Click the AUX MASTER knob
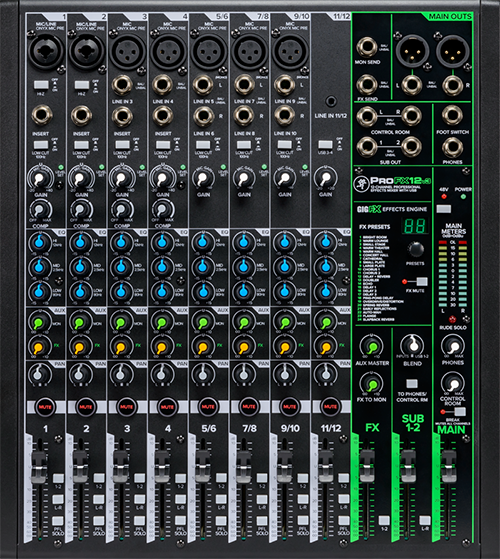Viewport: 500px width, 559px height. pos(372,346)
